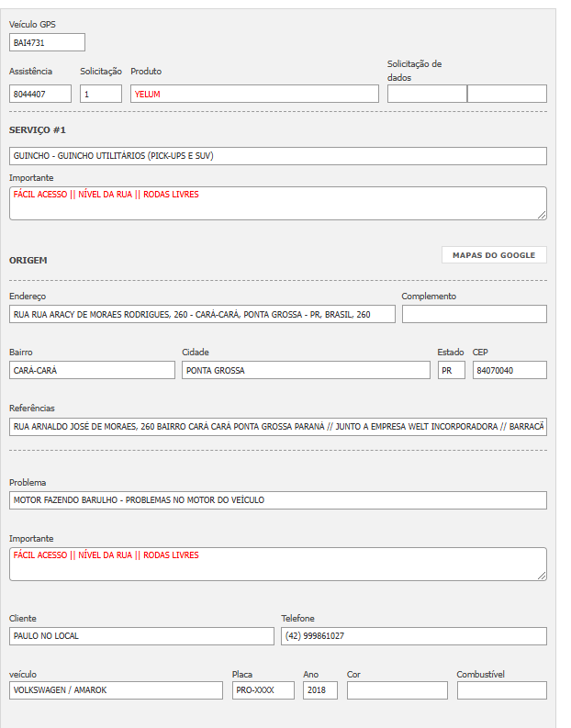Select the GUINCHO UTILITÁRIOS service field
571x728 pixels.
tap(277, 156)
